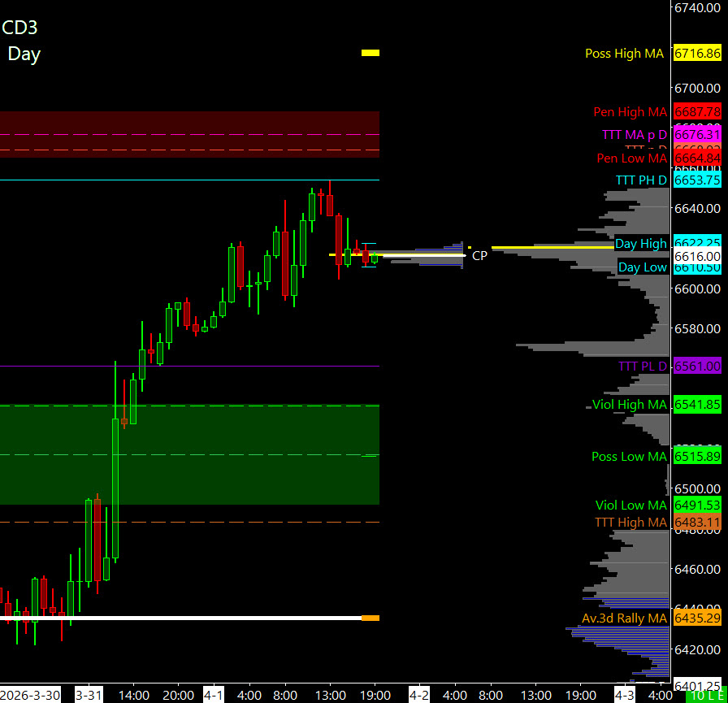Screen dimensions: 728x703
Task: Click the Poss Low MA 6515.89 price tag
Action: click(x=697, y=456)
